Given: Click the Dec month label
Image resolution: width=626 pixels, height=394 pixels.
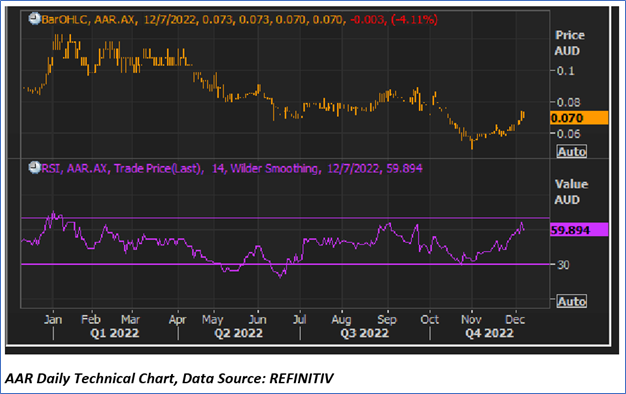Looking at the screenshot, I should (x=515, y=319).
